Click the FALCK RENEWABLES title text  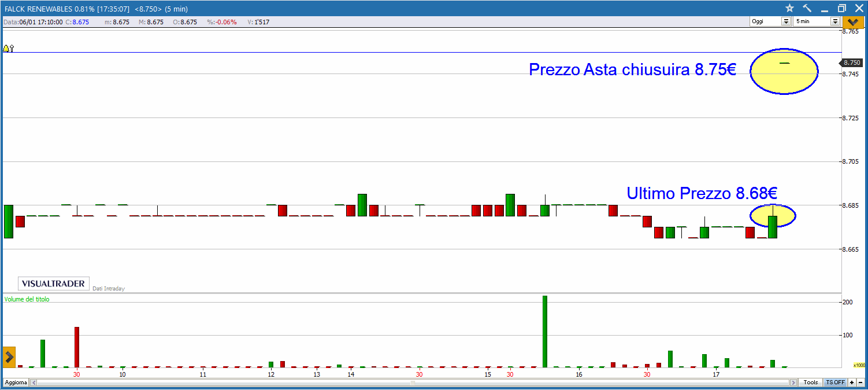tap(38, 9)
